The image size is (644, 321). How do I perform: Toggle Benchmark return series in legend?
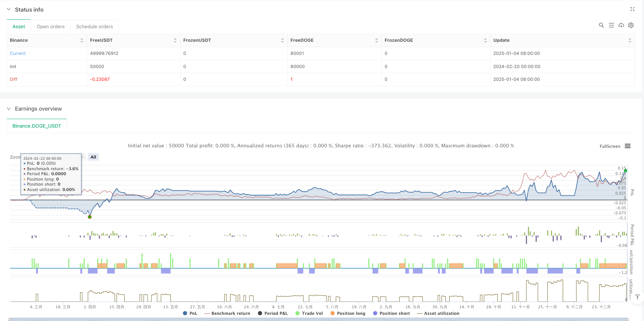[227, 313]
